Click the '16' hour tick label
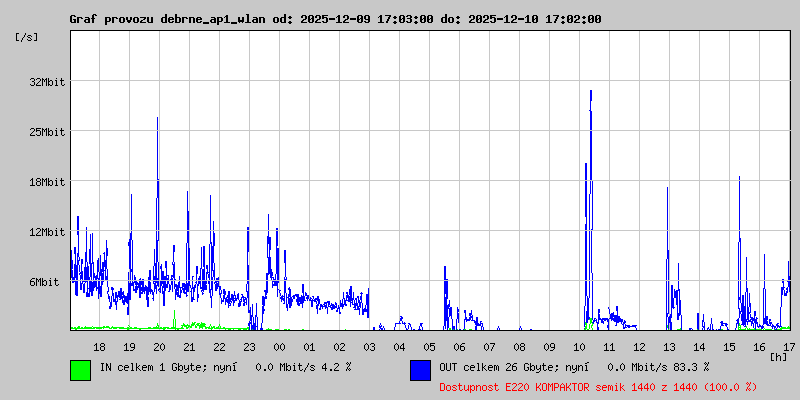 pyautogui.click(x=759, y=347)
